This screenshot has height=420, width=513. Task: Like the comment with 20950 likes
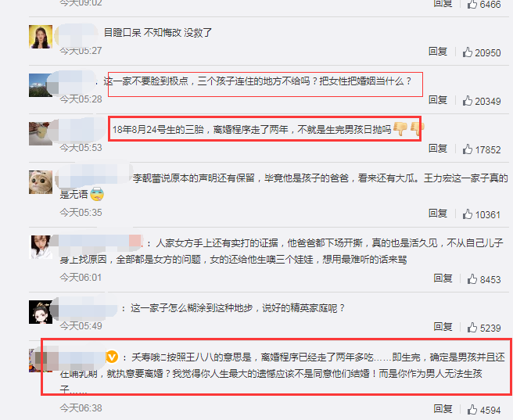point(467,52)
